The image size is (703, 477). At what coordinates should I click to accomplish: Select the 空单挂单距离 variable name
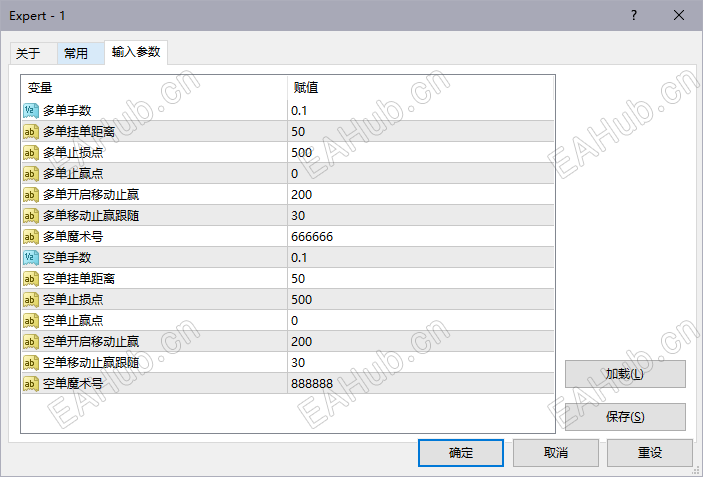[79, 279]
